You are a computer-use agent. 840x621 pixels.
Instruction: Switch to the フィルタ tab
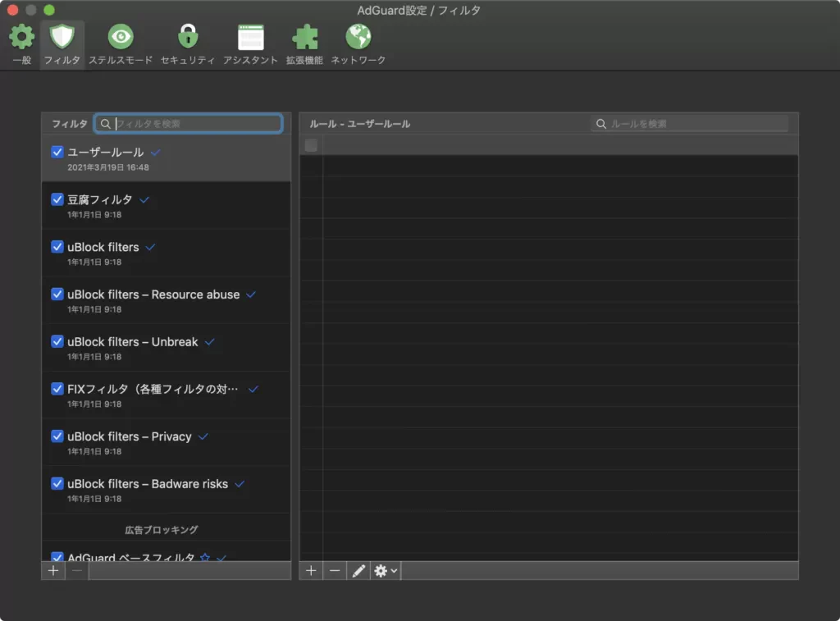click(x=62, y=44)
